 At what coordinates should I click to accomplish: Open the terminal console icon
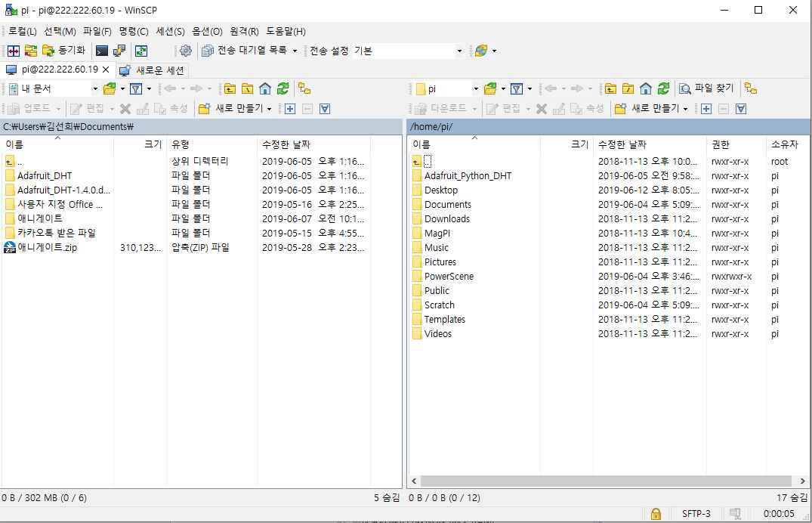click(x=102, y=51)
